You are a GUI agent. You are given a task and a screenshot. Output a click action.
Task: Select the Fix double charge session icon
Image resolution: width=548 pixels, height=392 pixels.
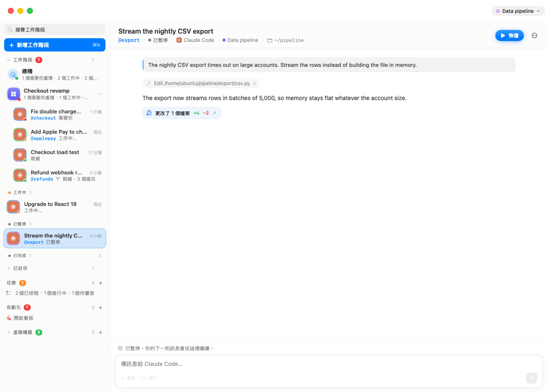pyautogui.click(x=20, y=114)
